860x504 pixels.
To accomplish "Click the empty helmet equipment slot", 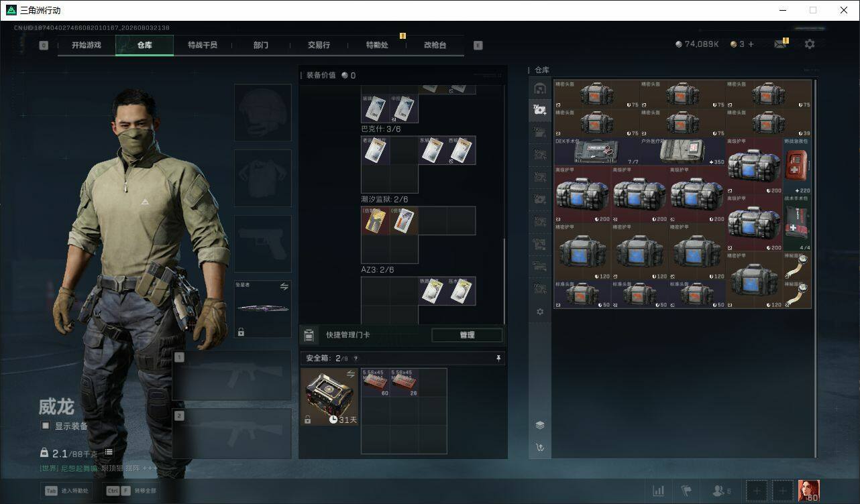I will pyautogui.click(x=262, y=113).
